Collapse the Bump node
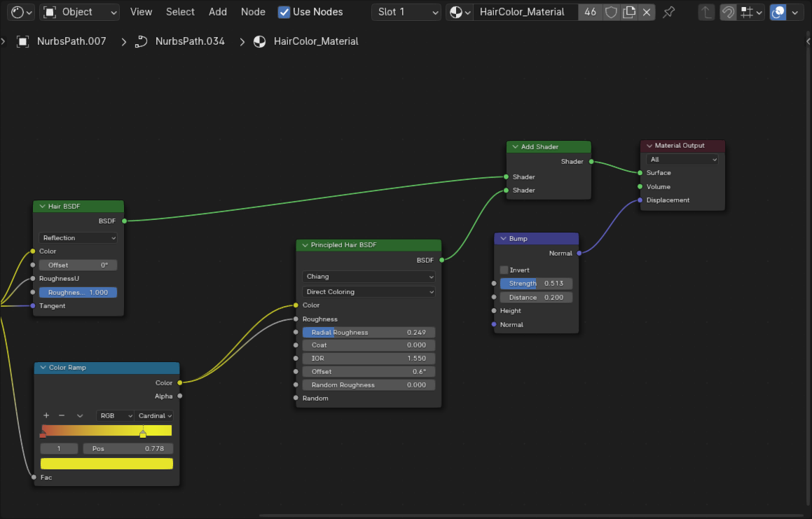The width and height of the screenshot is (812, 519). tap(503, 239)
